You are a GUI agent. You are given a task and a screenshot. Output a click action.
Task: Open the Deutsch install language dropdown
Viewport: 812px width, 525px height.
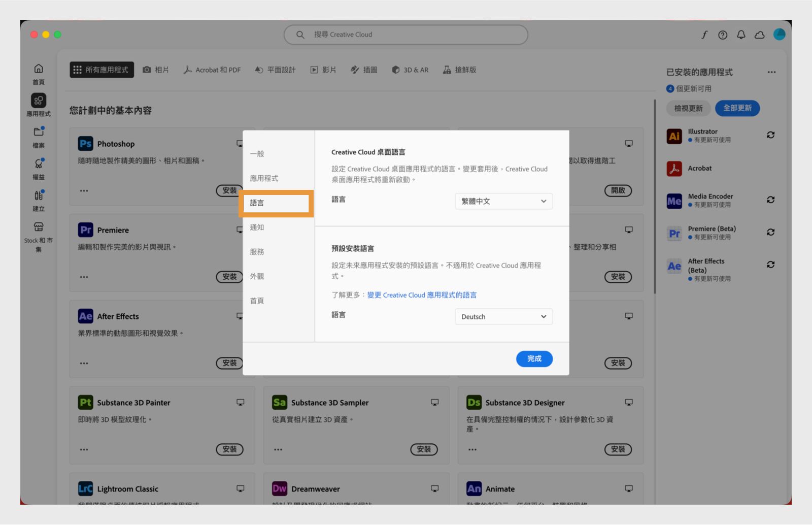[504, 317]
